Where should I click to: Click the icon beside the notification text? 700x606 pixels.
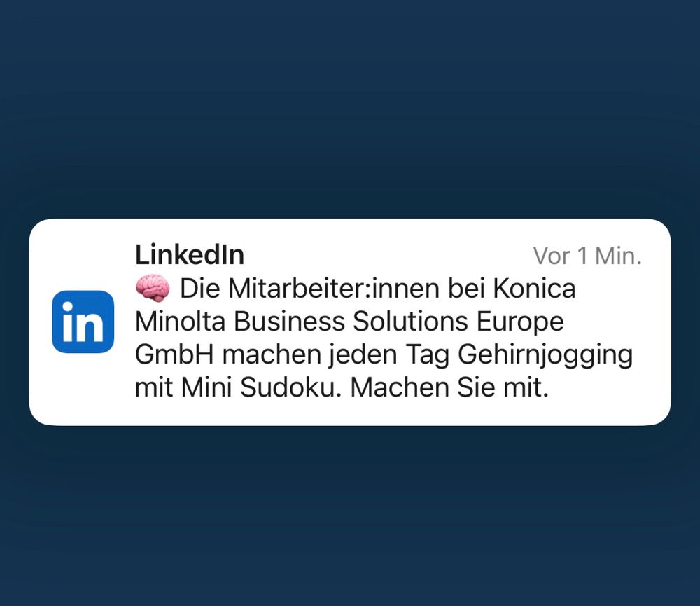[83, 323]
